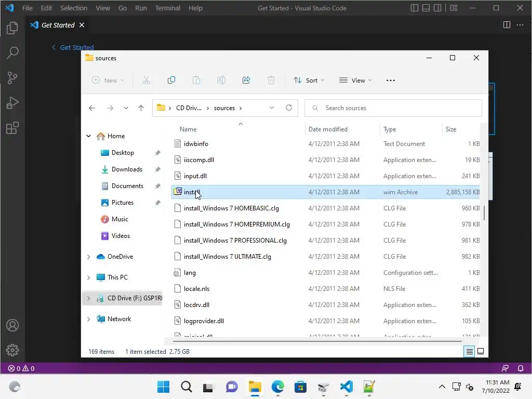Click Rename icon in Explorer toolbar

[221, 80]
